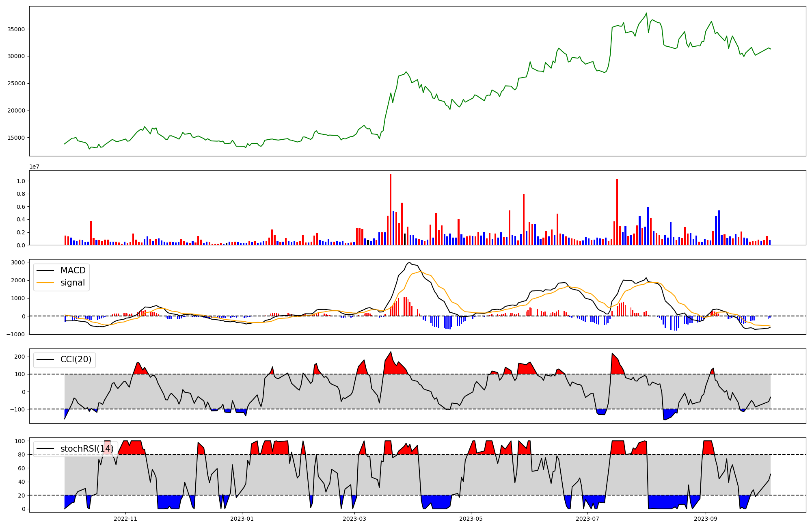Click the 2023-09 date axis label

point(706,519)
